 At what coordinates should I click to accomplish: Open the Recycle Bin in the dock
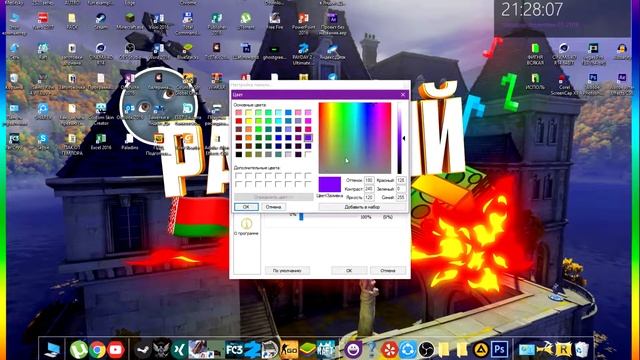[582, 350]
